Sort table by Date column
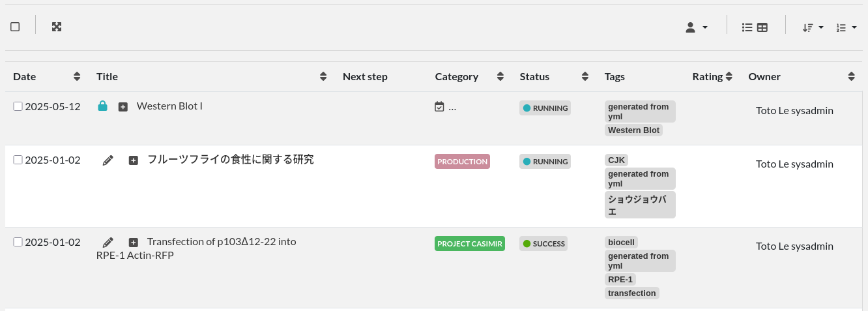 pos(77,76)
